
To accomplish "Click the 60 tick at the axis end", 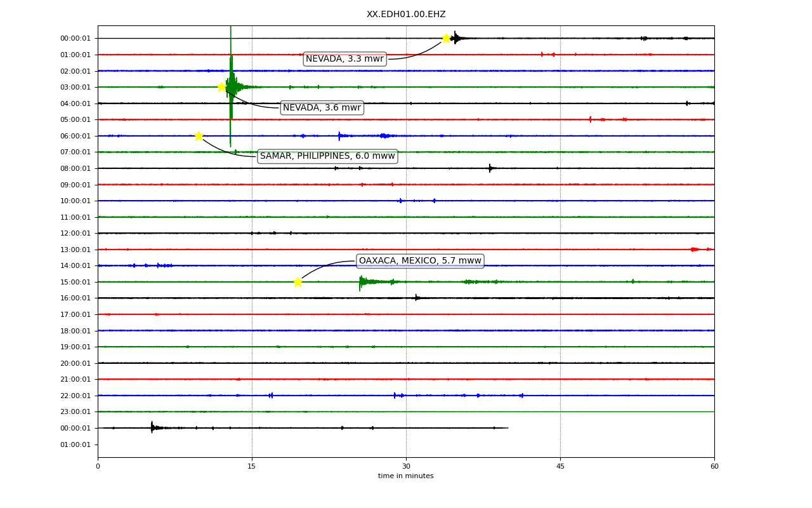I will 714,467.
